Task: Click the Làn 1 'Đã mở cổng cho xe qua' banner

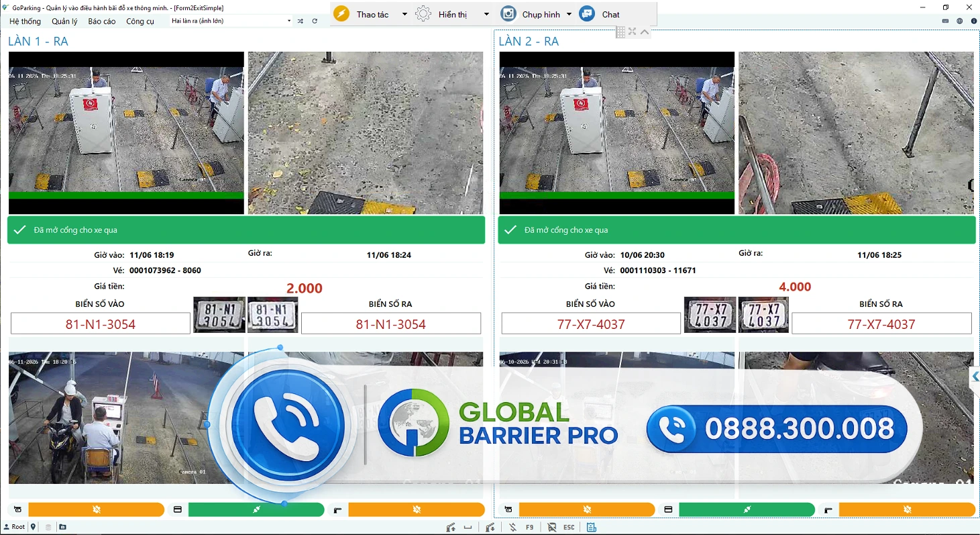Action: tap(246, 230)
